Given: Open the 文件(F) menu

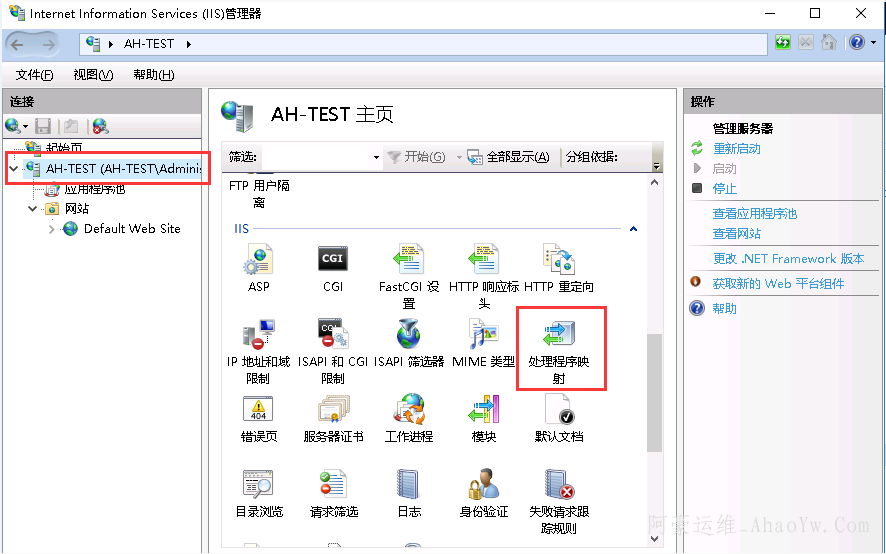Looking at the screenshot, I should point(35,75).
